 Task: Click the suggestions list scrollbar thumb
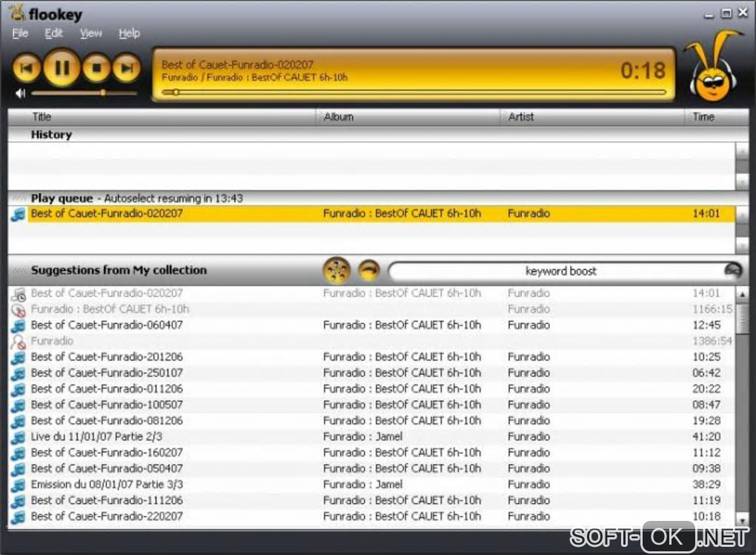742,318
